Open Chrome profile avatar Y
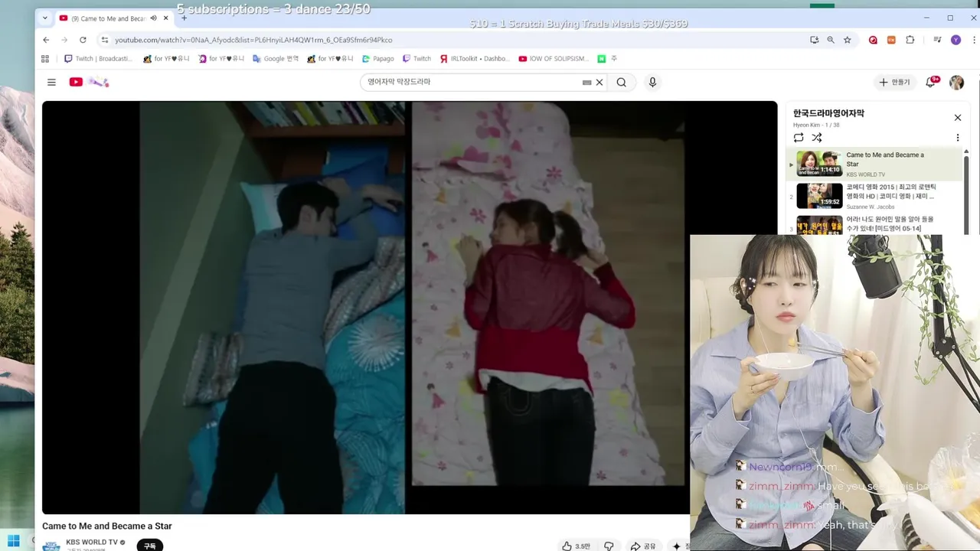Image resolution: width=980 pixels, height=551 pixels. click(x=955, y=40)
